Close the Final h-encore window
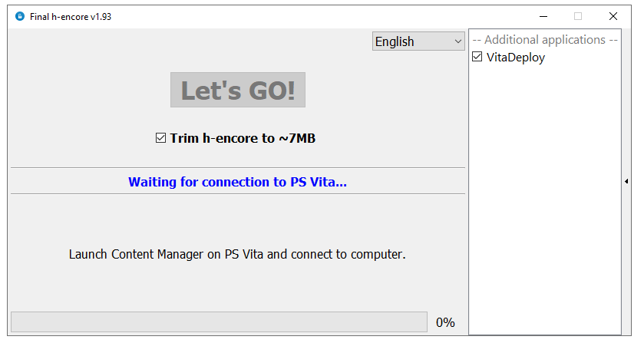This screenshot has height=343, width=644. click(613, 16)
